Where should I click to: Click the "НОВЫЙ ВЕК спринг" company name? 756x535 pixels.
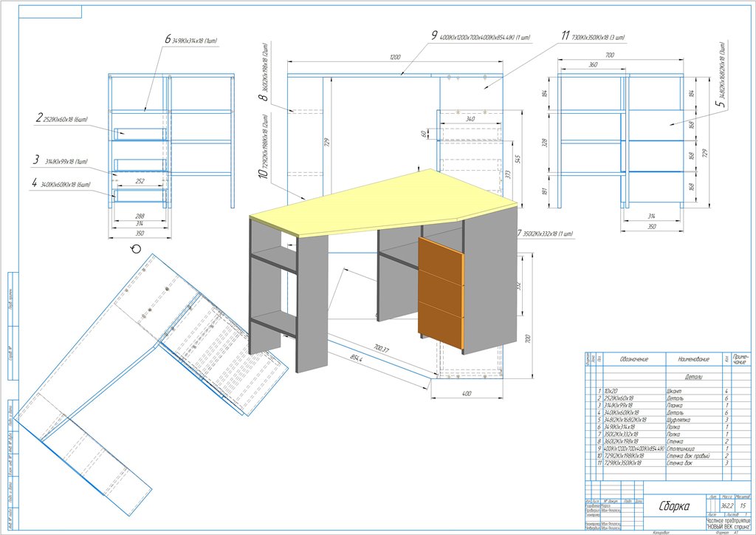[x=728, y=527]
